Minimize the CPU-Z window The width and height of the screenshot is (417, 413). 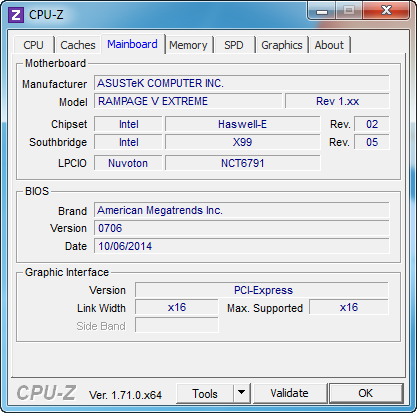(x=322, y=11)
